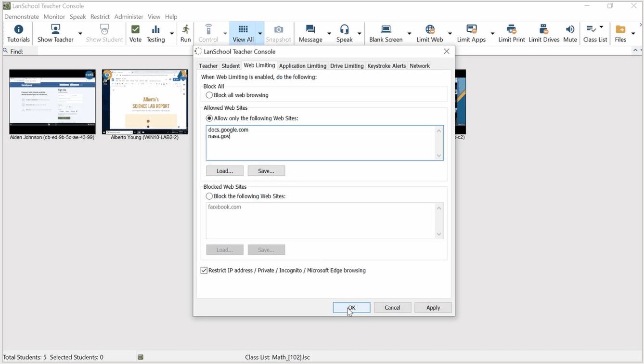
Task: Click the Run icon
Action: 185,34
